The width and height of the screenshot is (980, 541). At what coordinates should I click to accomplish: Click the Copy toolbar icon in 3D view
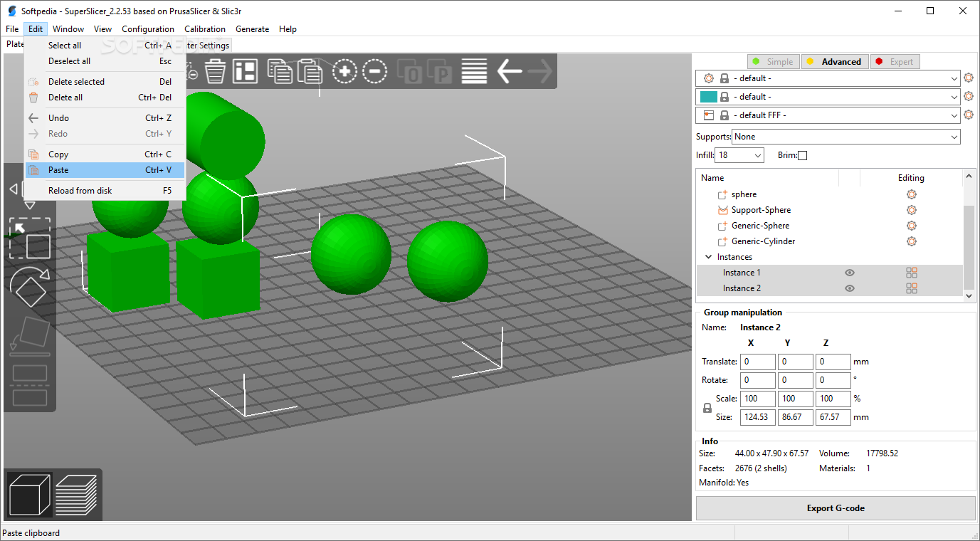[x=280, y=71]
